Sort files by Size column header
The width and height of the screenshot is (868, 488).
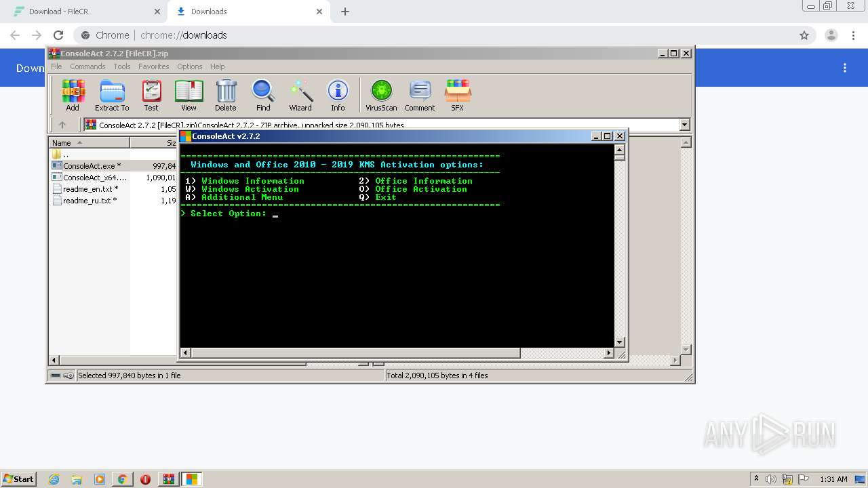coord(154,142)
